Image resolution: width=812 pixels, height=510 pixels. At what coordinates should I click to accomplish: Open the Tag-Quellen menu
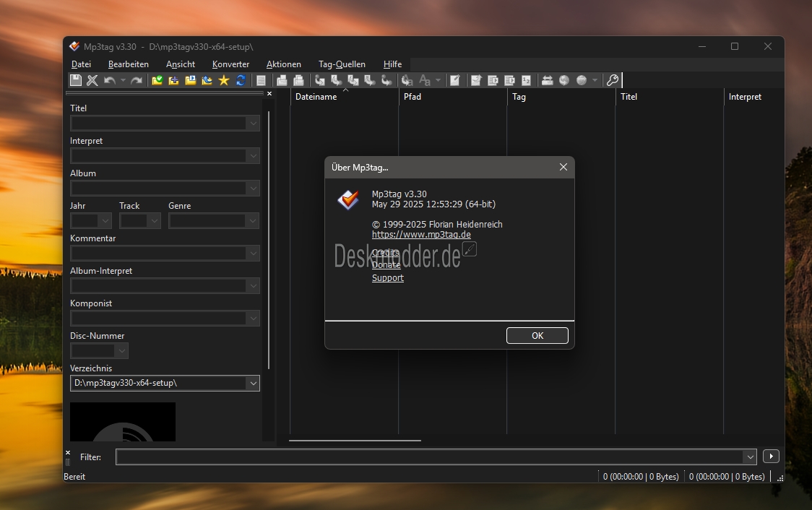342,64
